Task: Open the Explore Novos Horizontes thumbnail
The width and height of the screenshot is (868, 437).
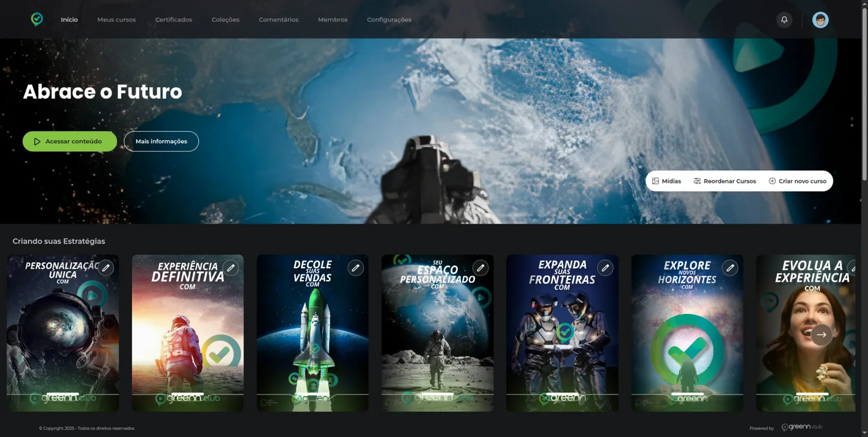Action: [687, 333]
